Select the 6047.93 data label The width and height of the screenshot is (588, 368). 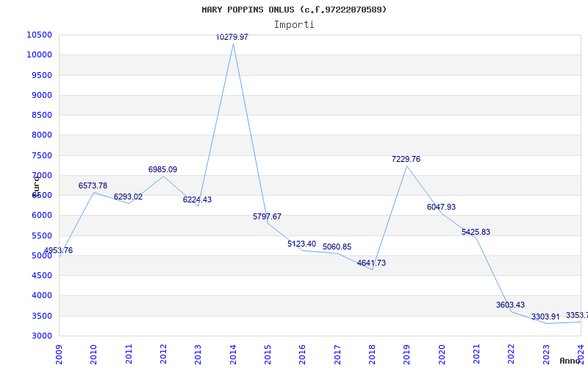coord(442,207)
